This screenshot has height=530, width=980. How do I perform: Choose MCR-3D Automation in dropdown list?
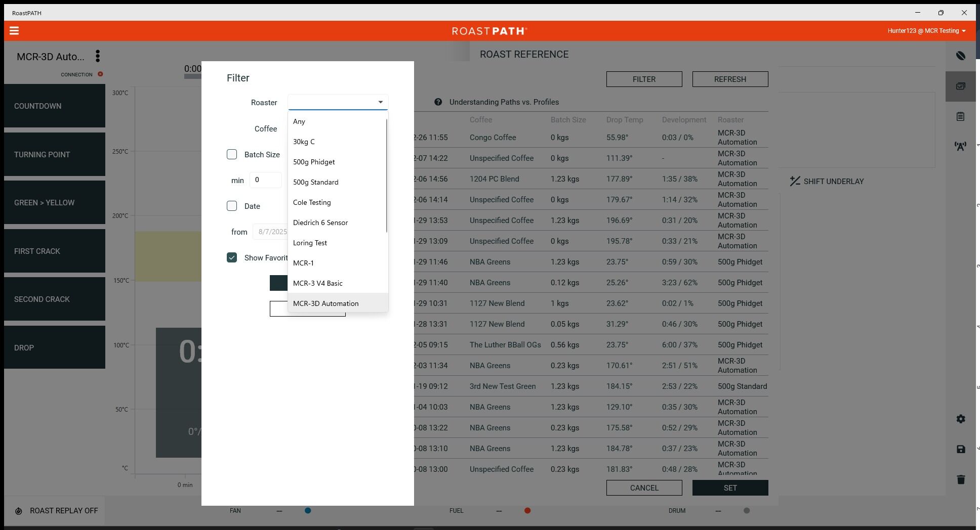click(x=338, y=303)
